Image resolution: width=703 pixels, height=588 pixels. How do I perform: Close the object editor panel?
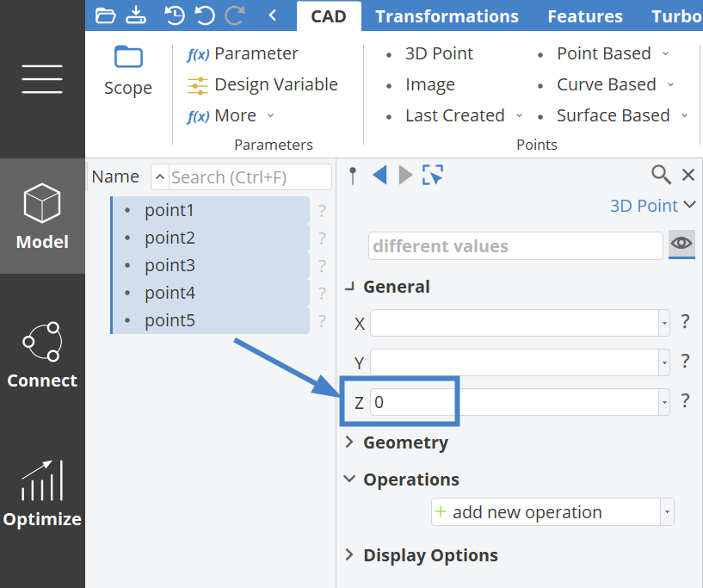coord(688,175)
